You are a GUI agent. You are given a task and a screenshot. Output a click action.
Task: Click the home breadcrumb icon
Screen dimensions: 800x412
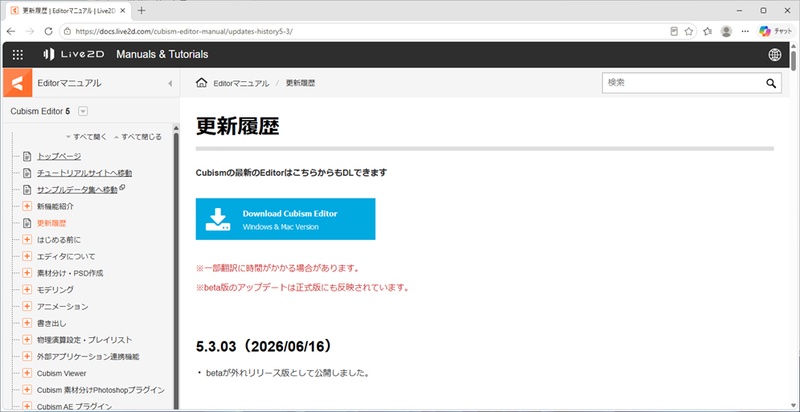tap(202, 83)
